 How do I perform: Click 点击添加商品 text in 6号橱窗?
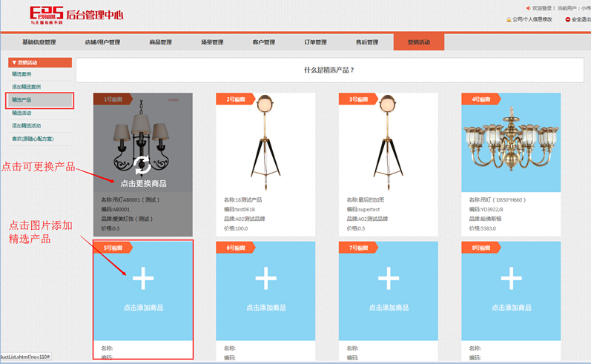tap(266, 308)
